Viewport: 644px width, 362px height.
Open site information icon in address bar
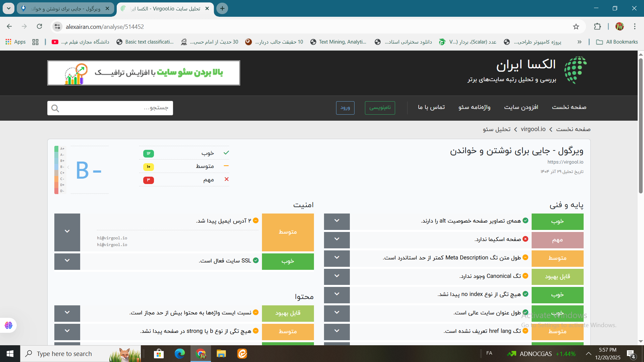(x=57, y=26)
